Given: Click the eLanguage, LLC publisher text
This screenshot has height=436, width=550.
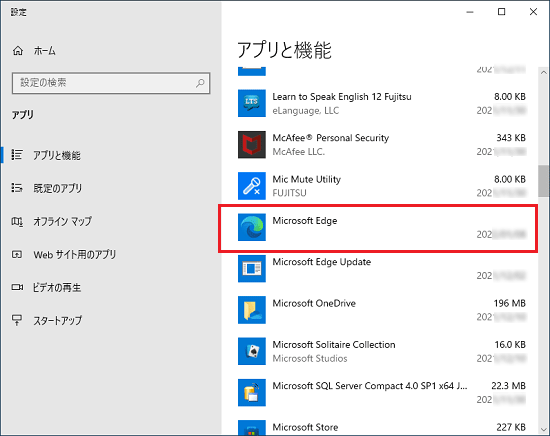Looking at the screenshot, I should (306, 110).
